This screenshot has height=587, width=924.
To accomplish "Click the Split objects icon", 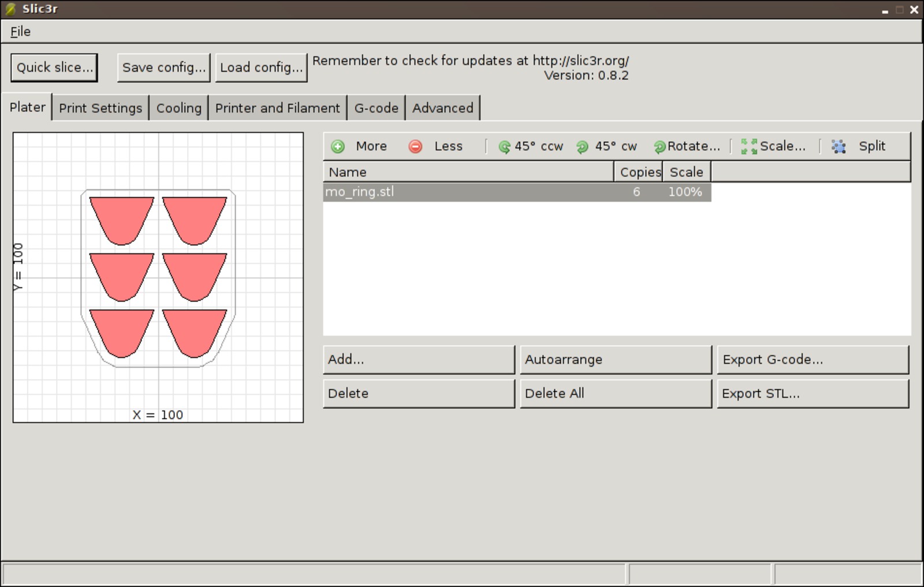I will [x=839, y=147].
